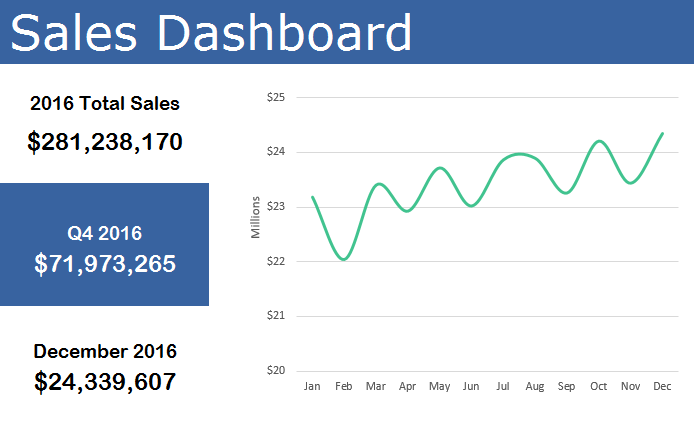696x421 pixels.
Task: Select the $20 axis label
Action: [276, 370]
